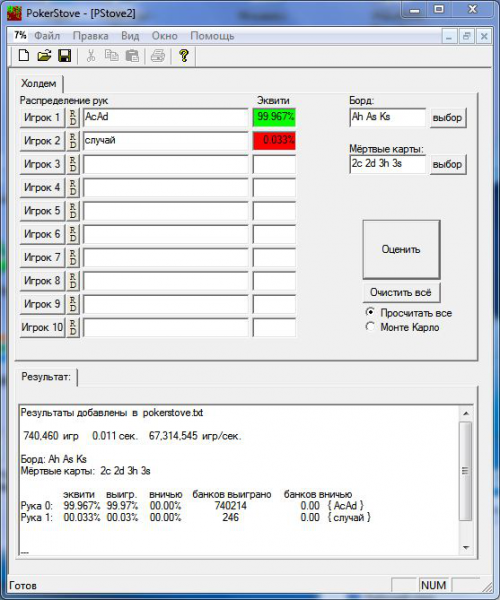This screenshot has width=500, height=600.
Task: Click the PokerStove application icon in title bar
Action: coord(15,13)
